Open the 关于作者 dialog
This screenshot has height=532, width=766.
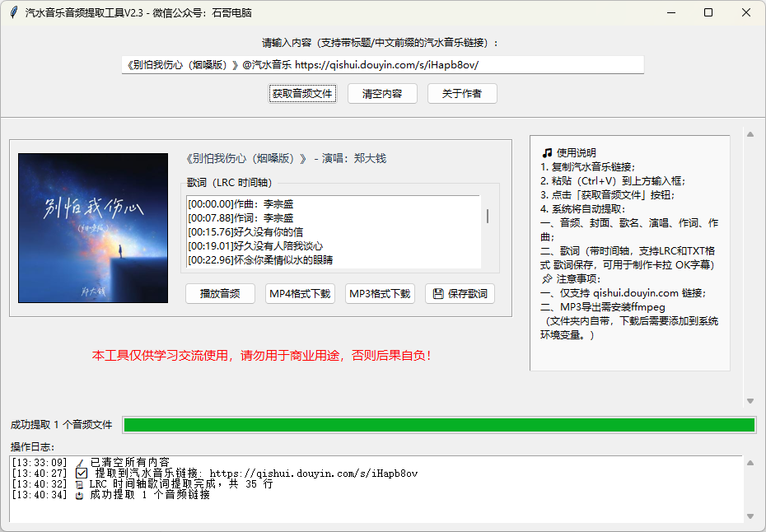(462, 94)
